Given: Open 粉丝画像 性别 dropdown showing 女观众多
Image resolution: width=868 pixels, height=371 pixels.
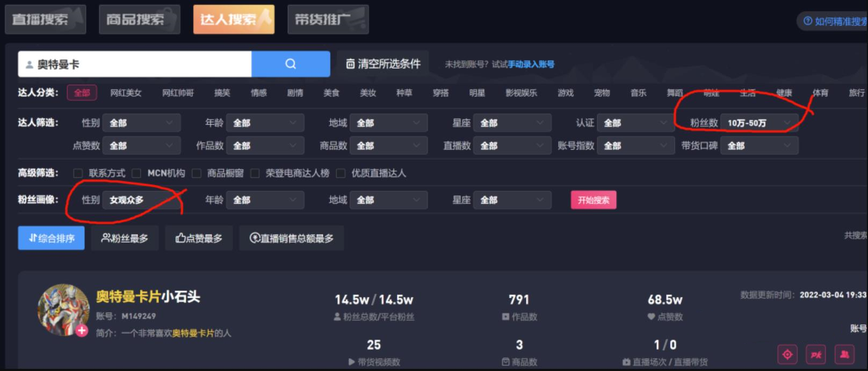Looking at the screenshot, I should click(141, 200).
